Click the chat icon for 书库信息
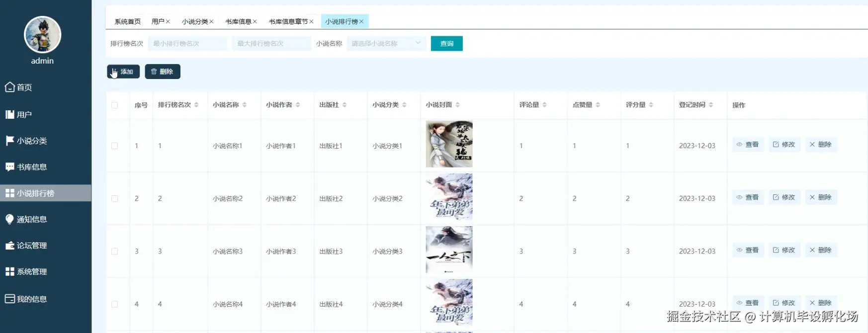Image resolution: width=868 pixels, height=333 pixels. [x=9, y=167]
